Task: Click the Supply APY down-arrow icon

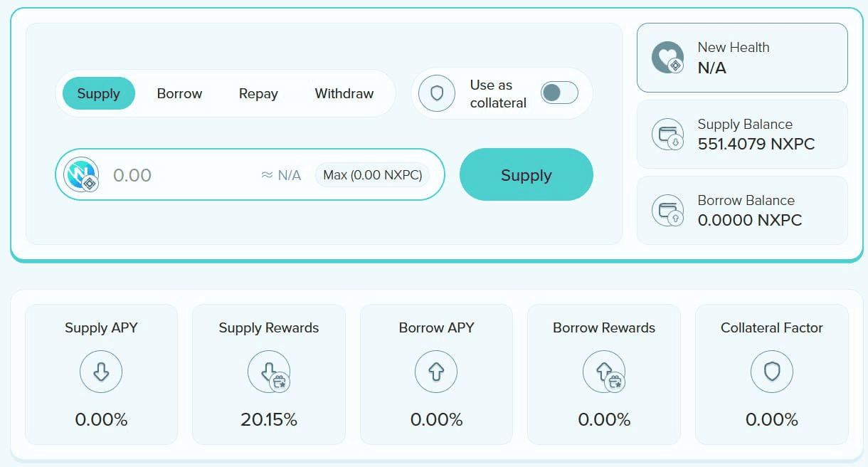Action: coord(101,372)
